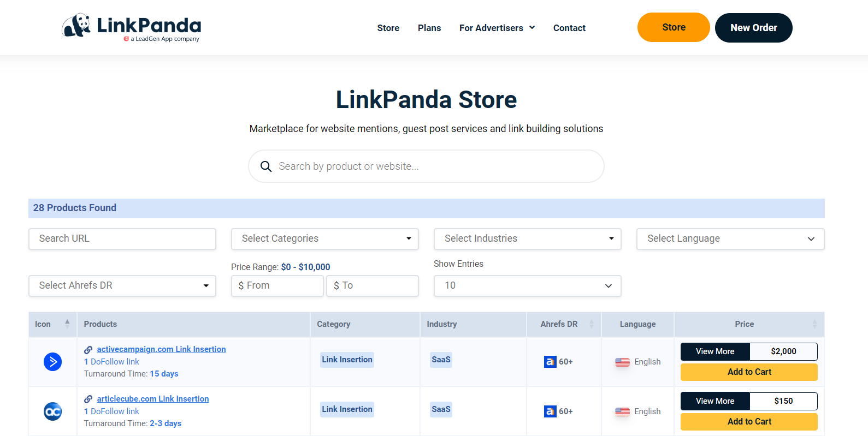Viewport: 868px width, 436px height.
Task: Click View More for activecampaign.com
Action: (715, 351)
